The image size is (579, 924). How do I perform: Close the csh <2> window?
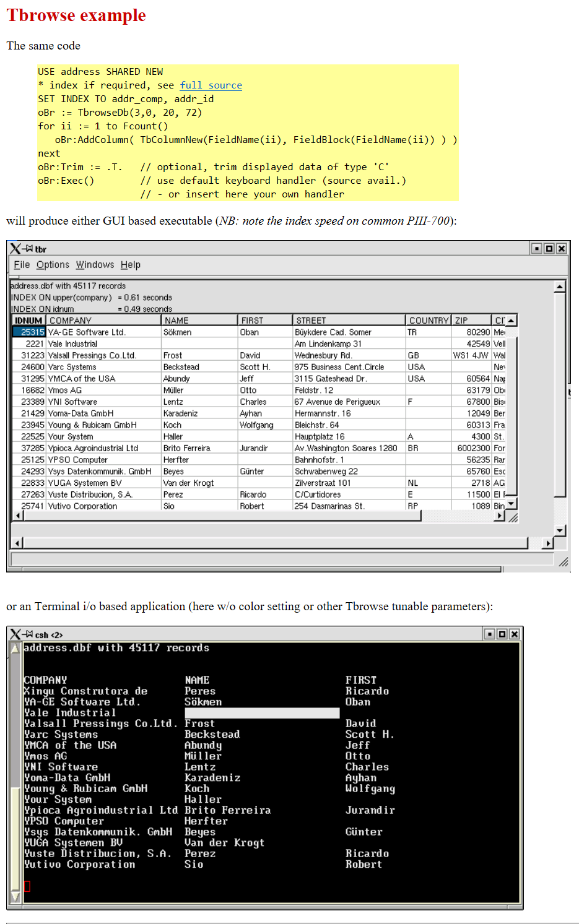pos(514,634)
